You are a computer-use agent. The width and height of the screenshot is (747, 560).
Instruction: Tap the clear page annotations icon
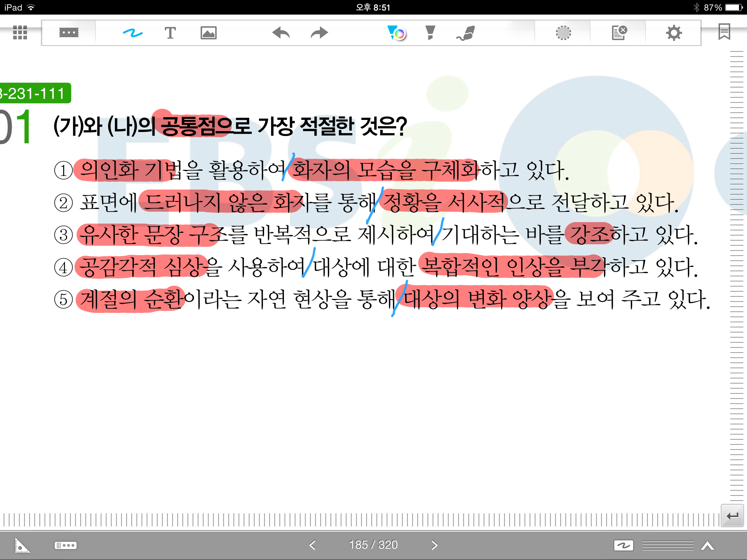[x=619, y=32]
